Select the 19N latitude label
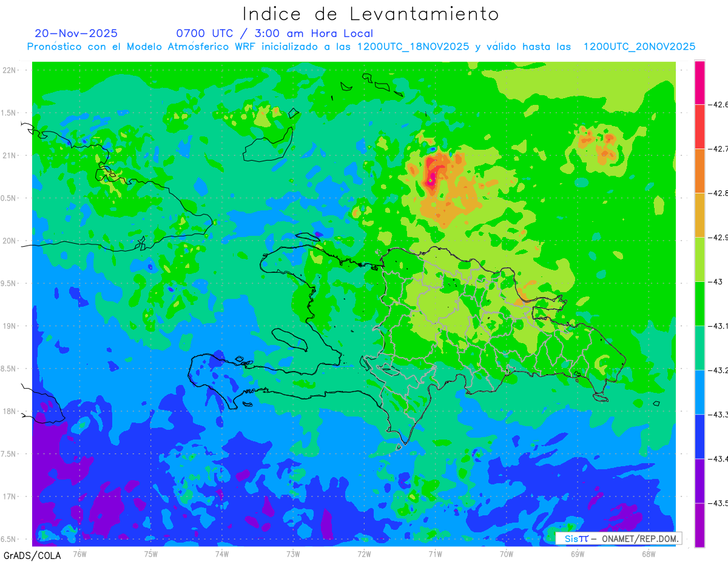This screenshot has width=728, height=562. coord(10,326)
